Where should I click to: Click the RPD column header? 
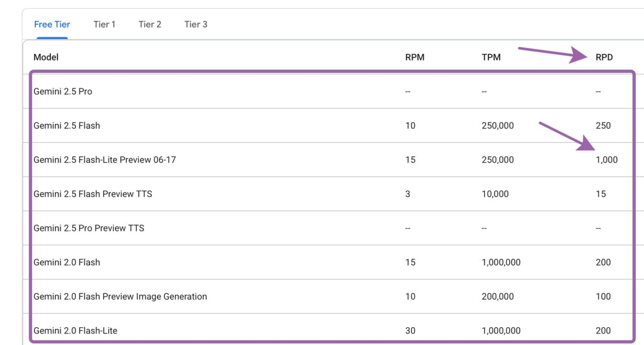coord(604,57)
